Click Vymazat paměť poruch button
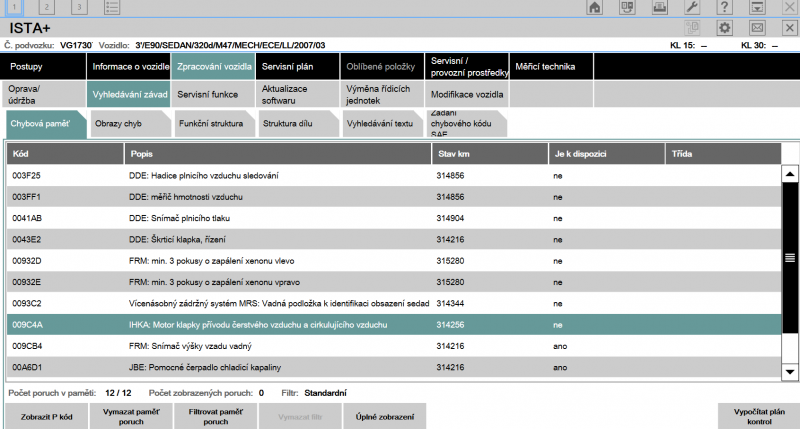The image size is (800, 429). tap(131, 417)
